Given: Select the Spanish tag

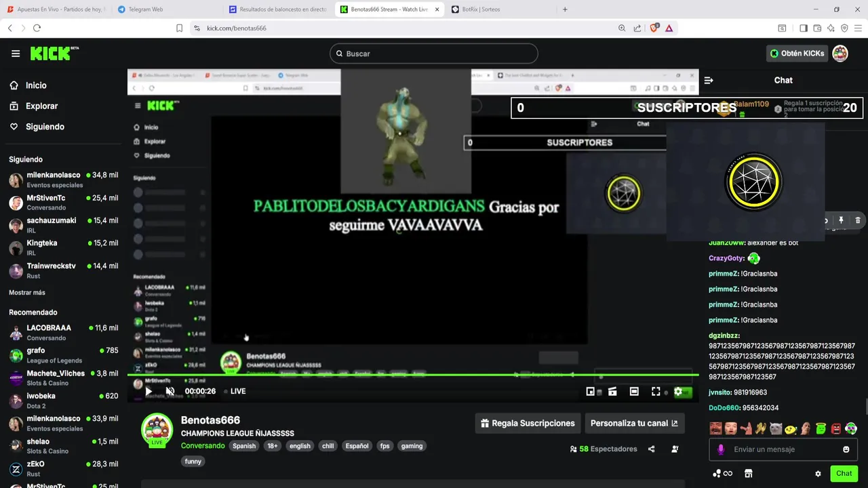Looking at the screenshot, I should 244,446.
